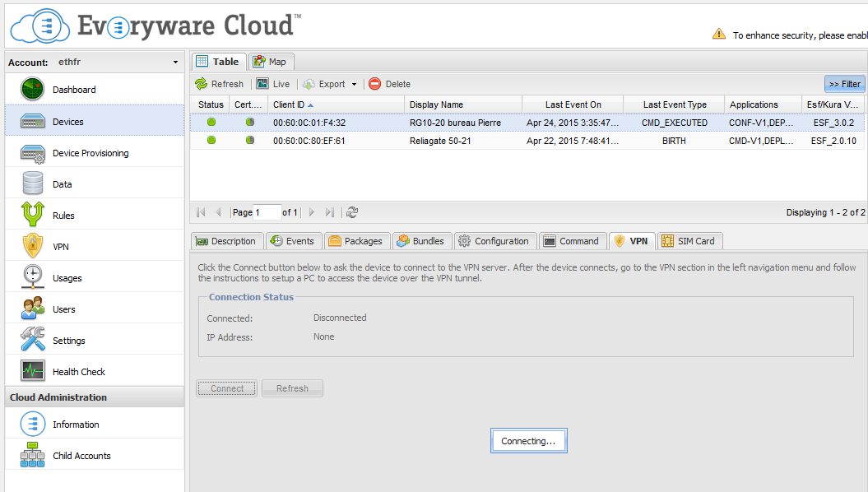Open the Bundles tab
The image size is (868, 492).
tap(422, 241)
